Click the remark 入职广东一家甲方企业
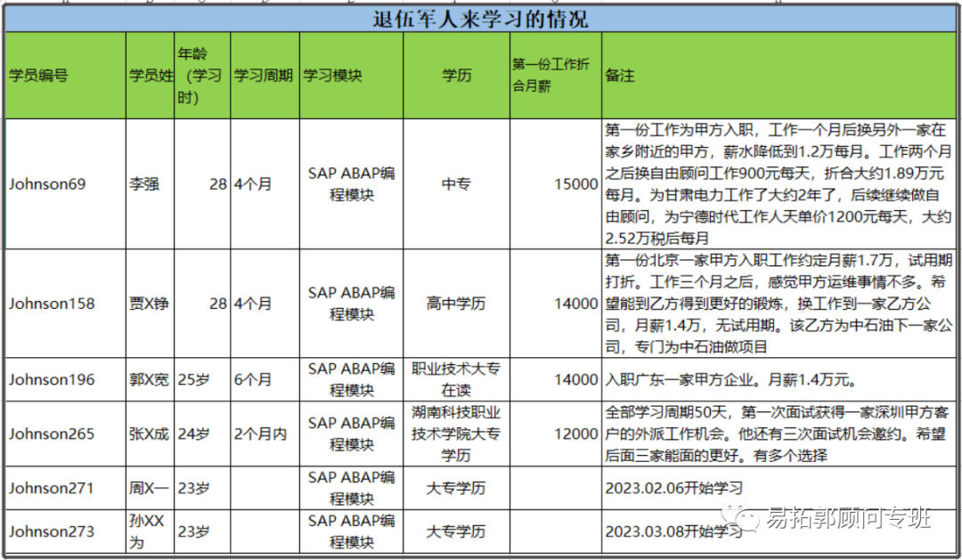The width and height of the screenshot is (962, 560). click(x=779, y=379)
